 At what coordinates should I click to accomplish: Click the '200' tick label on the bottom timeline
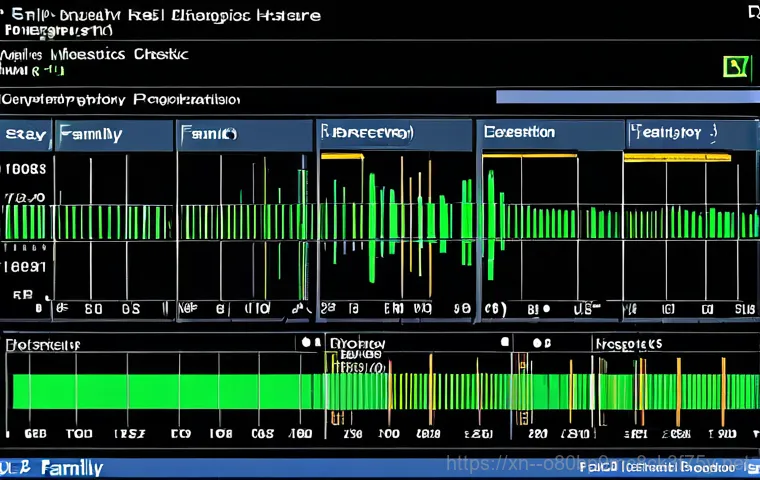click(x=538, y=434)
